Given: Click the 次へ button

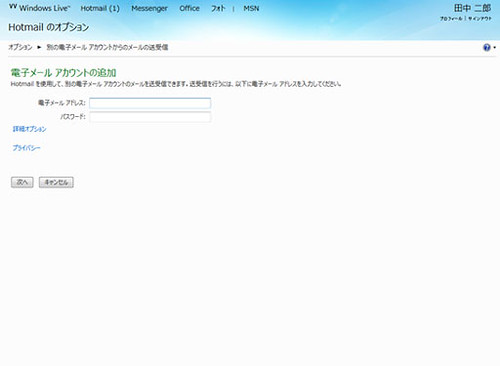Looking at the screenshot, I should pos(22,182).
